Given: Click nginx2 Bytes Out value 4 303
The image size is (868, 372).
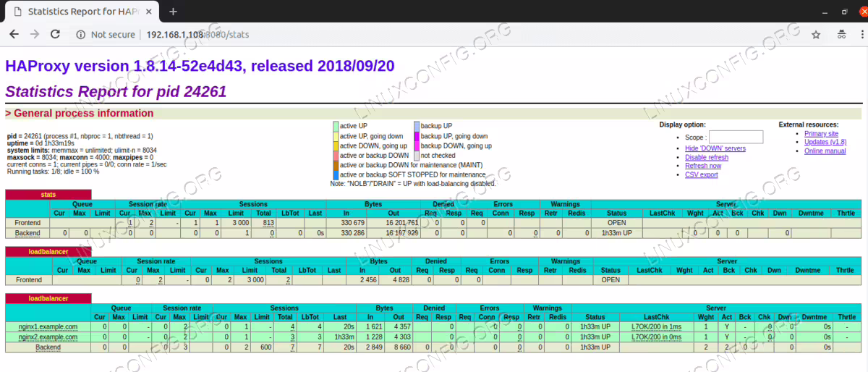Looking at the screenshot, I should 401,337.
